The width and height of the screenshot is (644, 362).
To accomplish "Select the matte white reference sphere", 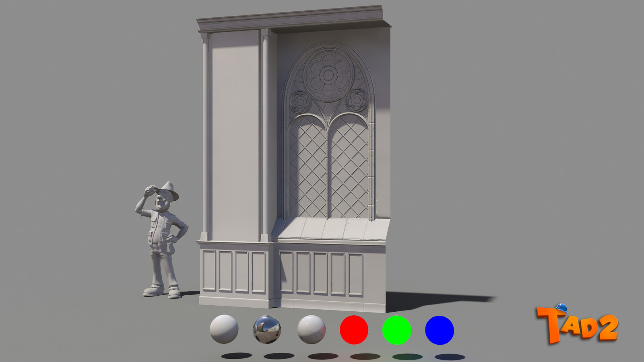I will click(224, 329).
